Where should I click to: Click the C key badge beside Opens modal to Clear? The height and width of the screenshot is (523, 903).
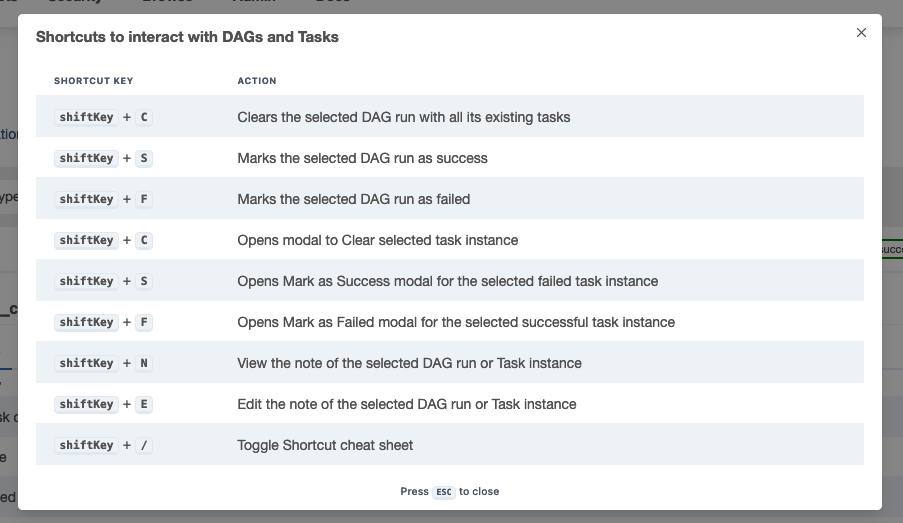pyautogui.click(x=144, y=240)
